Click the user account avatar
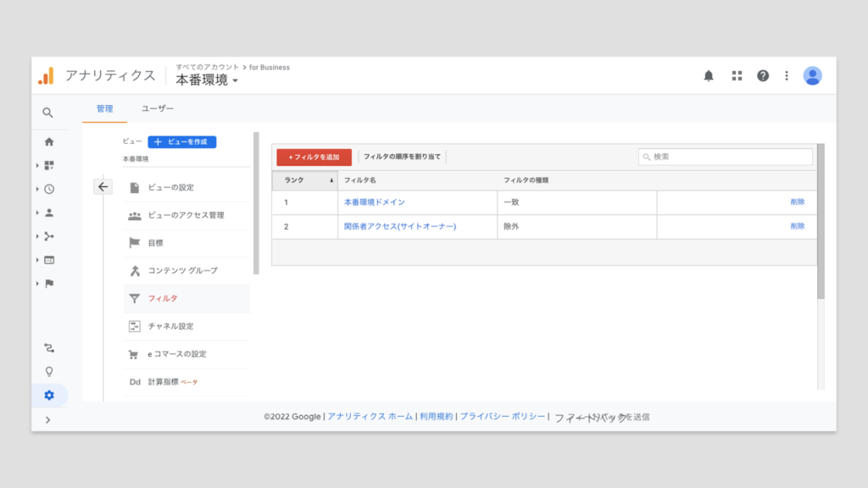868x488 pixels. tap(812, 75)
